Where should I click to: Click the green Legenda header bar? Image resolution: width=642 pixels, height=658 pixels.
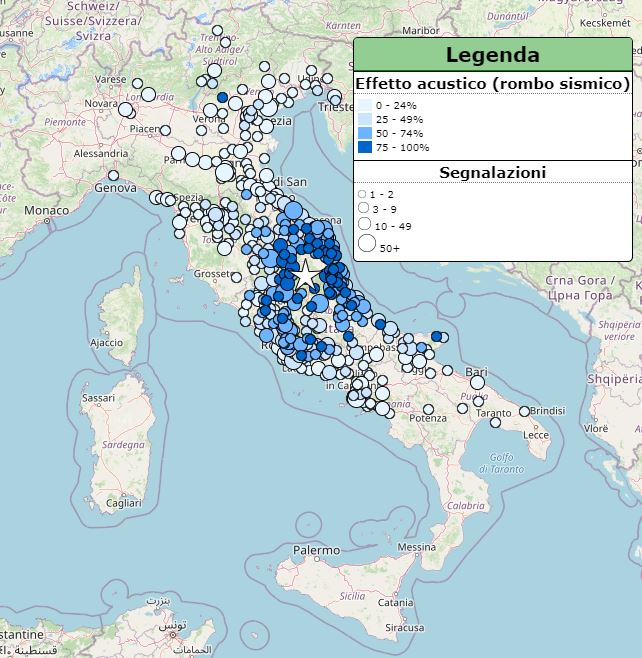click(x=492, y=55)
